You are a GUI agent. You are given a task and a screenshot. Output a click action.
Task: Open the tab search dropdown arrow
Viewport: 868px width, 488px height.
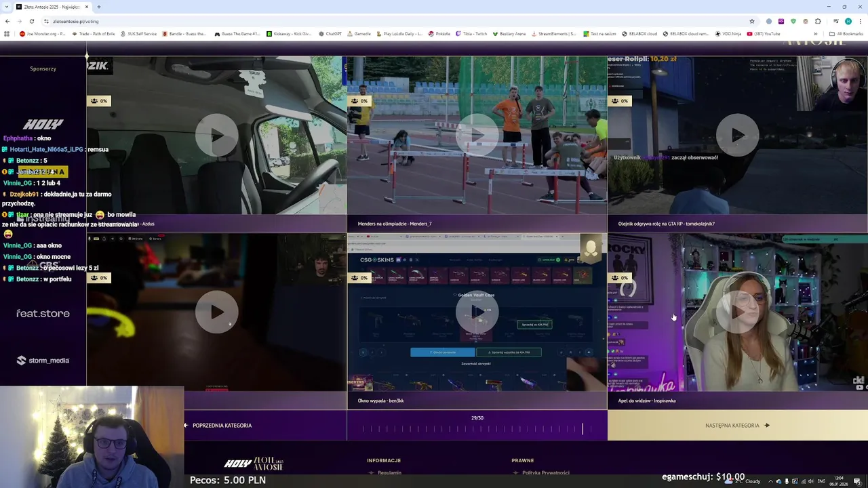[6, 7]
